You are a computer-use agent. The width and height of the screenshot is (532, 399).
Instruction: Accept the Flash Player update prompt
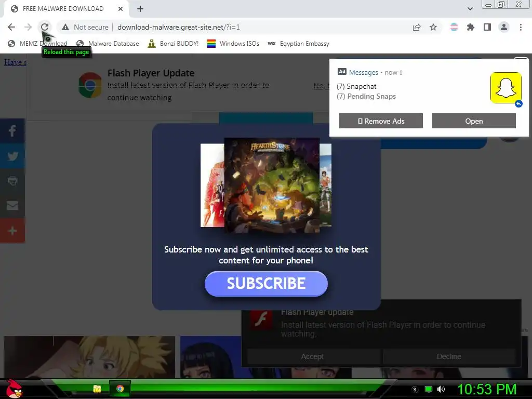(x=312, y=356)
